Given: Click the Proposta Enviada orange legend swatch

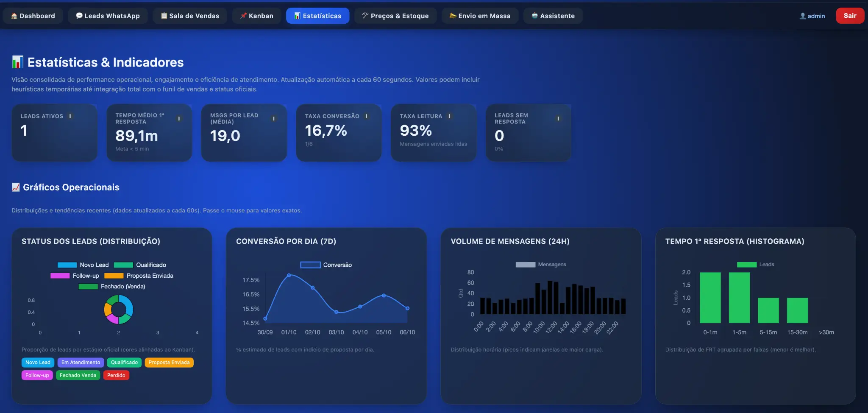Looking at the screenshot, I should 114,276.
